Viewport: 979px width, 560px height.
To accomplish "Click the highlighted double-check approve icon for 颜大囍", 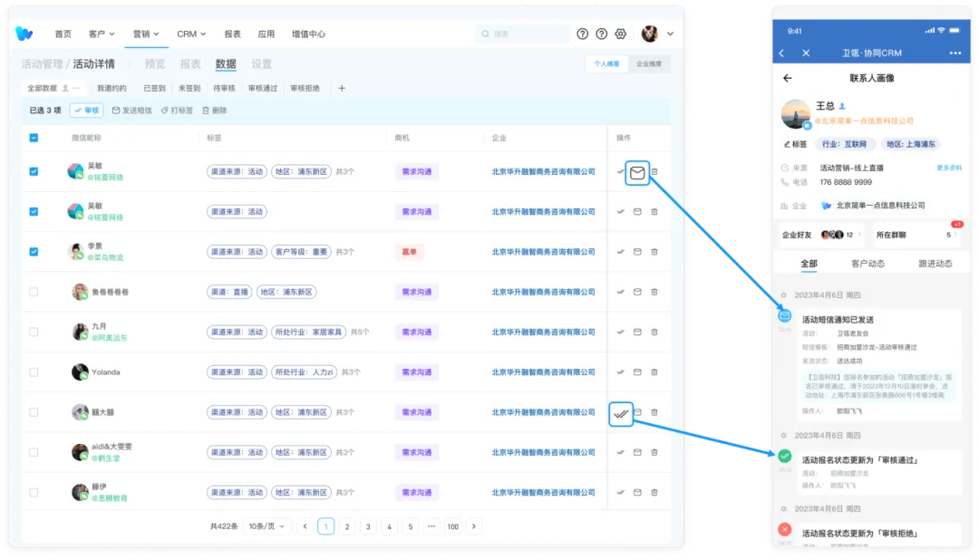I will click(x=621, y=413).
